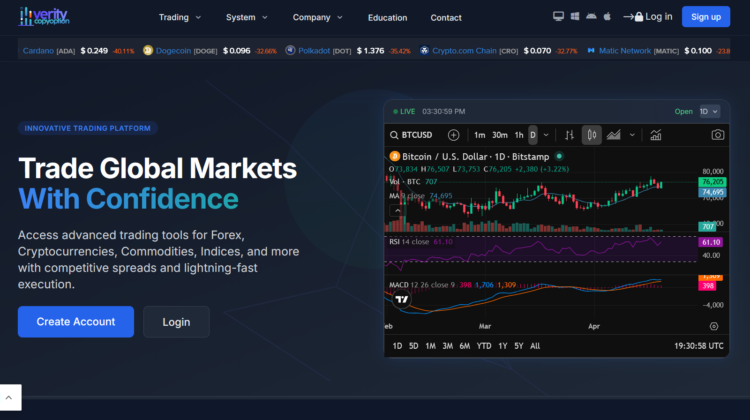
Task: Switch chart interval to 30m
Action: (x=499, y=135)
